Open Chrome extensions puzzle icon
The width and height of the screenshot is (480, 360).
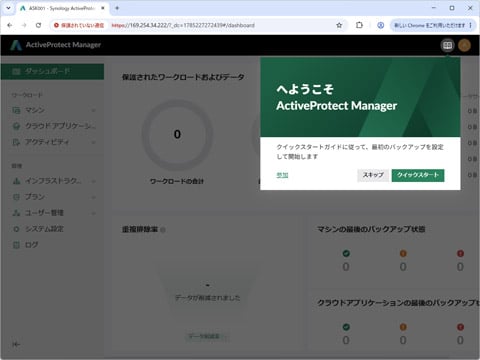[359, 25]
